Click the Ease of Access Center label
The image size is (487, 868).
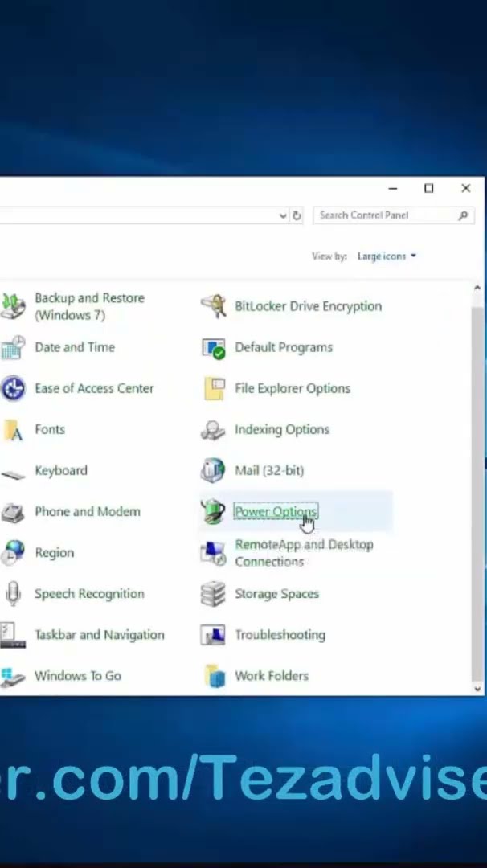coord(94,388)
